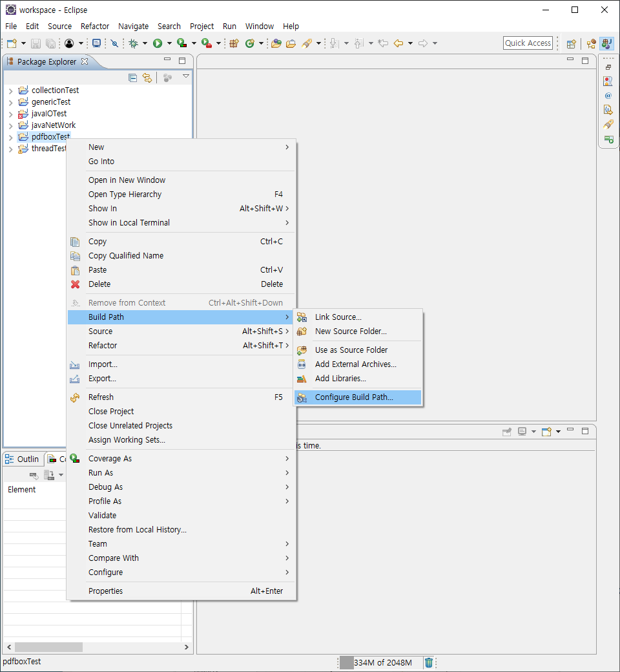Open the Run As submenu
This screenshot has width=620, height=672.
(181, 473)
